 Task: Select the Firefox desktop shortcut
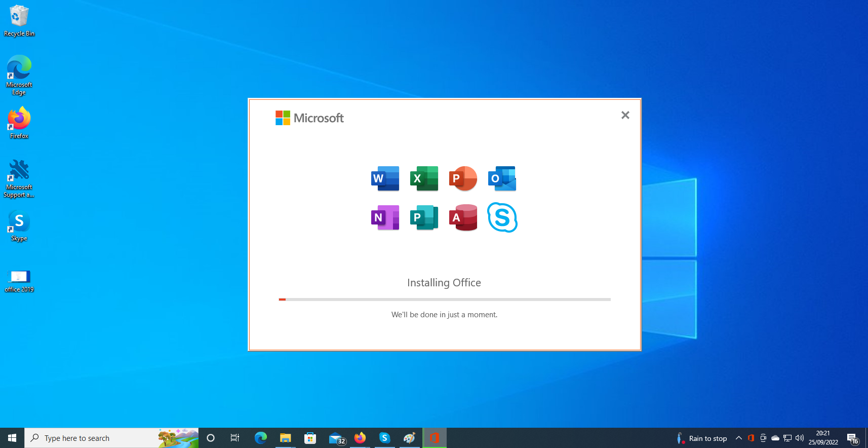[19, 123]
